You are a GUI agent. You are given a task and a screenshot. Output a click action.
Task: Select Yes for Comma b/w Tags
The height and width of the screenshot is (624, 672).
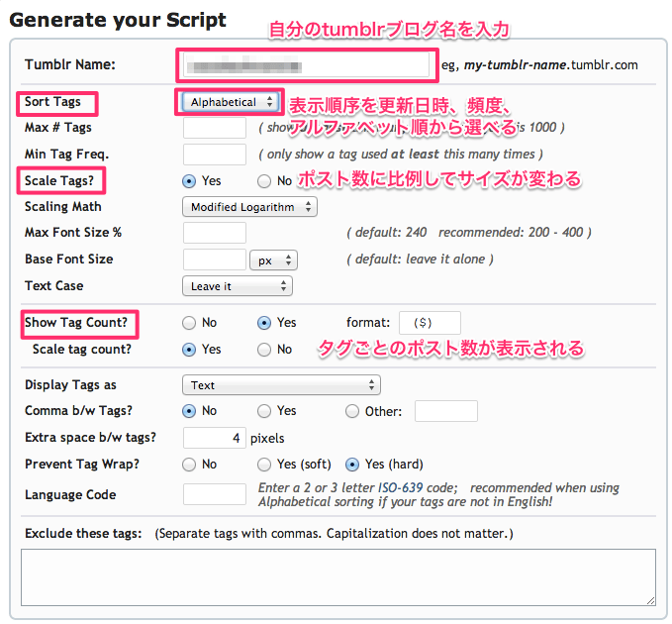(x=264, y=411)
